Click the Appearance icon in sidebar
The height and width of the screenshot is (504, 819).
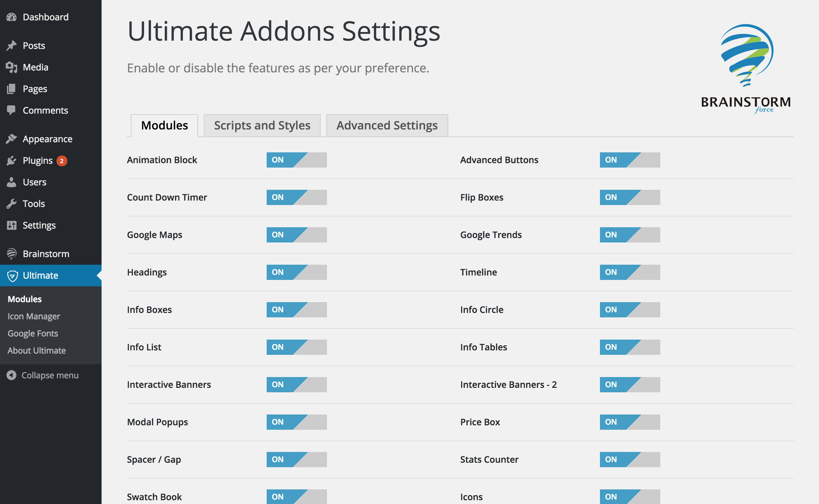(12, 139)
